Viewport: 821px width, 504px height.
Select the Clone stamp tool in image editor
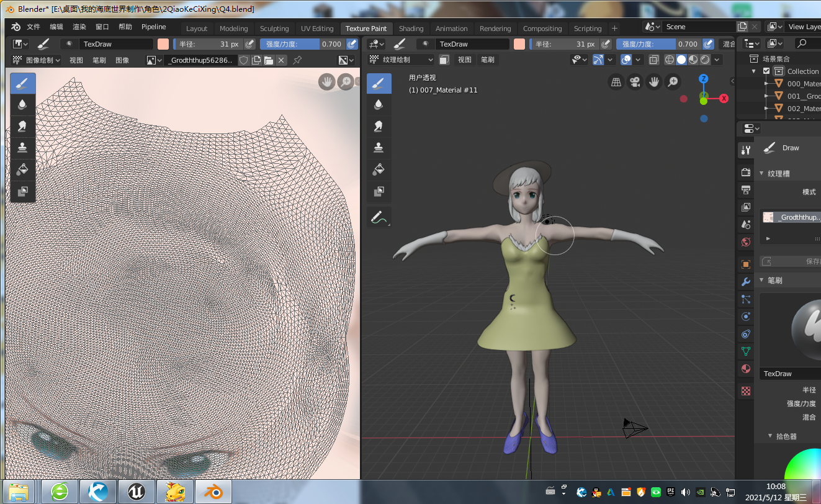click(x=23, y=148)
